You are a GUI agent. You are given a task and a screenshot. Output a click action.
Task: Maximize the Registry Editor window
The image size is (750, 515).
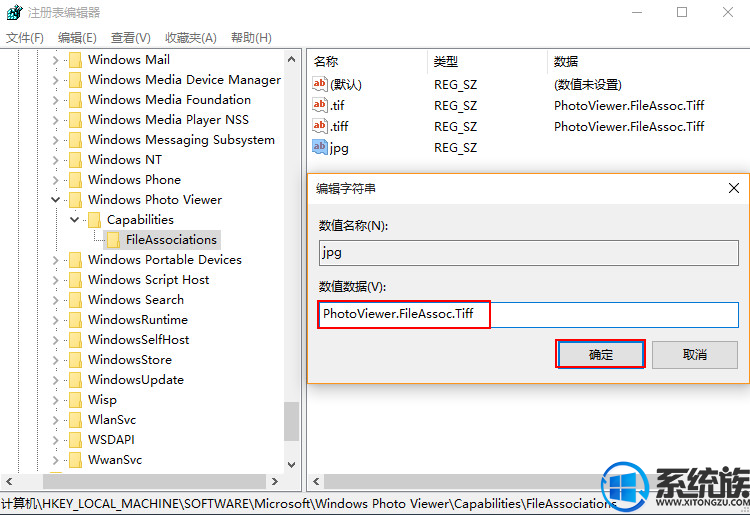click(682, 12)
